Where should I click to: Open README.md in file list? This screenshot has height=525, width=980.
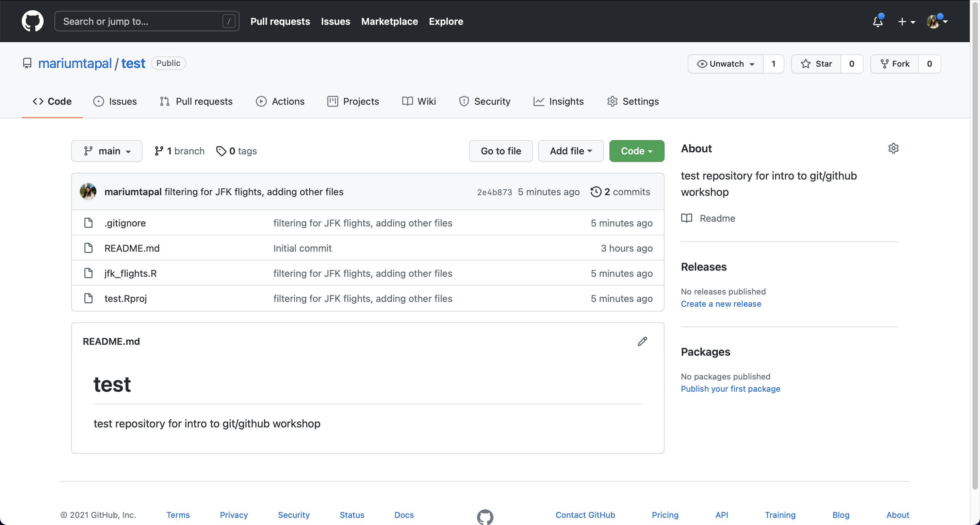tap(132, 248)
